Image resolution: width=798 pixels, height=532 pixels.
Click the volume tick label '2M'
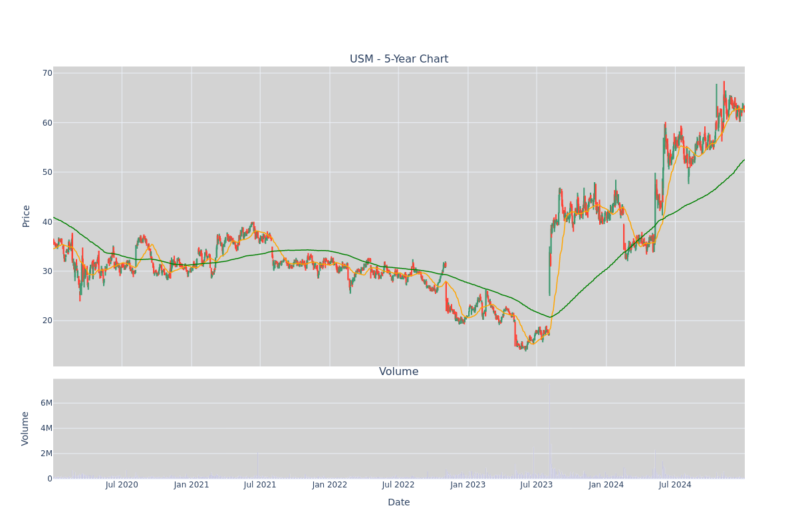[47, 454]
